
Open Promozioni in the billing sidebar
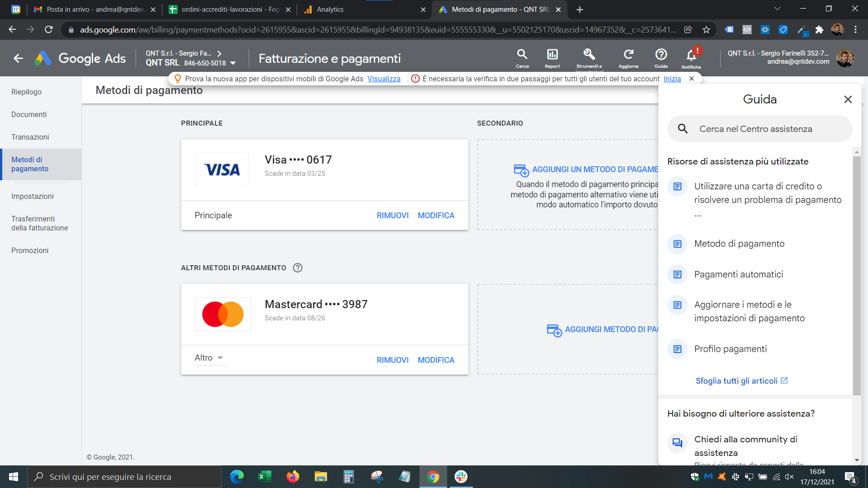(30, 250)
